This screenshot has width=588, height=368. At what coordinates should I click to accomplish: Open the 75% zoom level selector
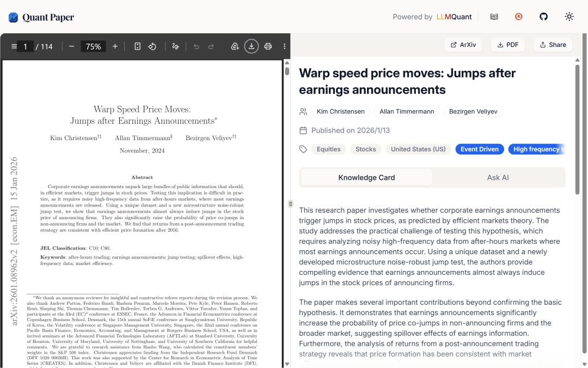pos(93,46)
